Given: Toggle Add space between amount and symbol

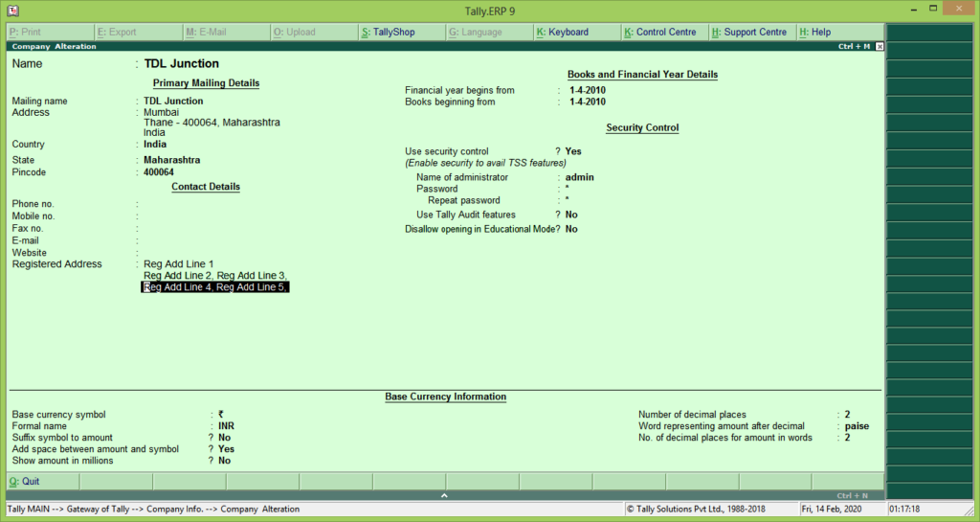Looking at the screenshot, I should pyautogui.click(x=226, y=449).
